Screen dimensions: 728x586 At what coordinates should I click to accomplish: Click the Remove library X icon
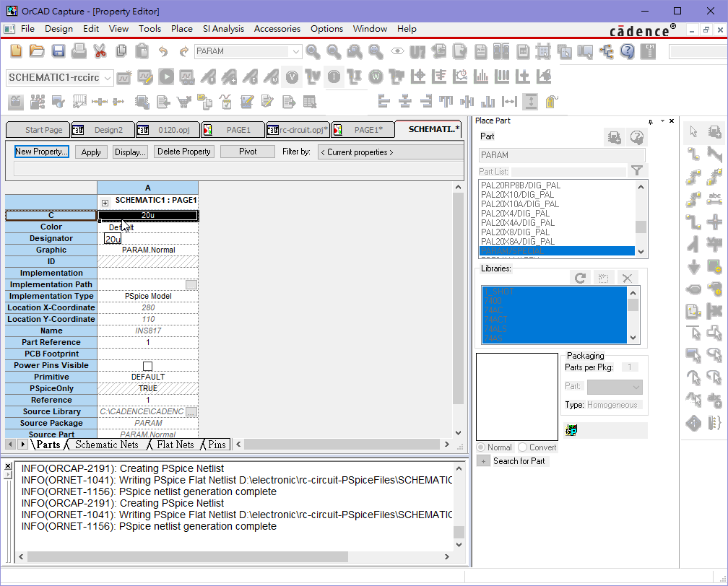pos(627,279)
